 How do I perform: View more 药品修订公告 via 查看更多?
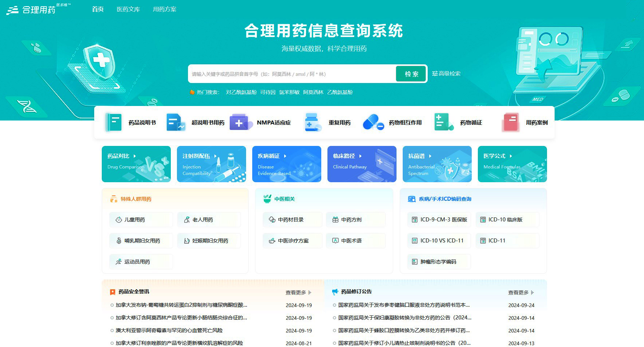tap(521, 293)
